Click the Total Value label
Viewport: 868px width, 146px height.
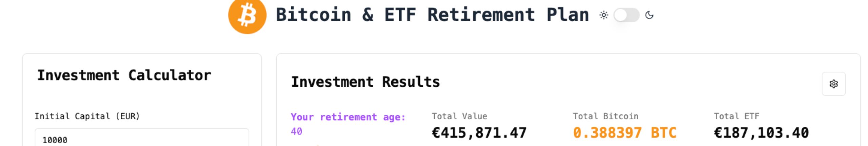coord(459,116)
